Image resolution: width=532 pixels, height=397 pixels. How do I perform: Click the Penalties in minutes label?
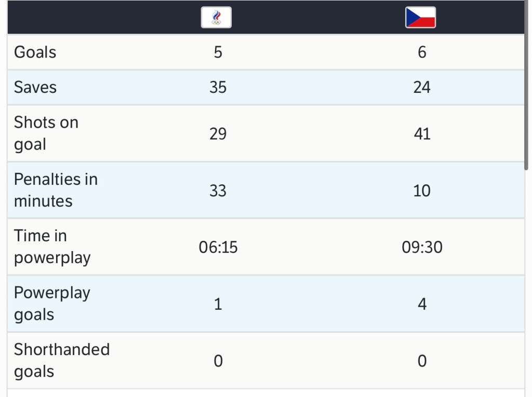coord(56,190)
